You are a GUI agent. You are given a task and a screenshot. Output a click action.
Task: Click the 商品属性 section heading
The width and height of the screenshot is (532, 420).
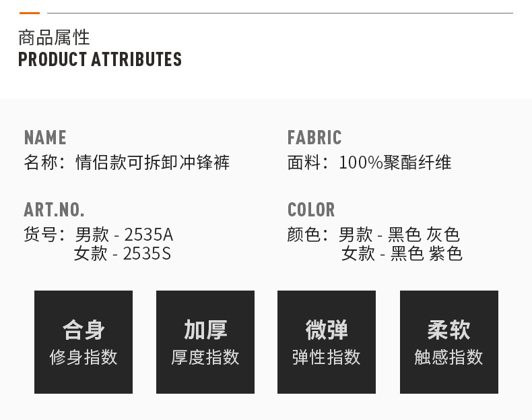54,37
